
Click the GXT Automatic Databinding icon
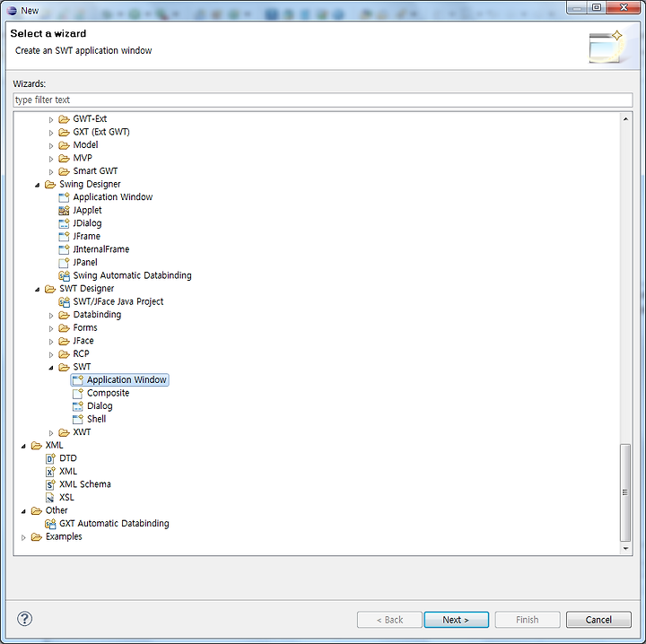tap(50, 524)
